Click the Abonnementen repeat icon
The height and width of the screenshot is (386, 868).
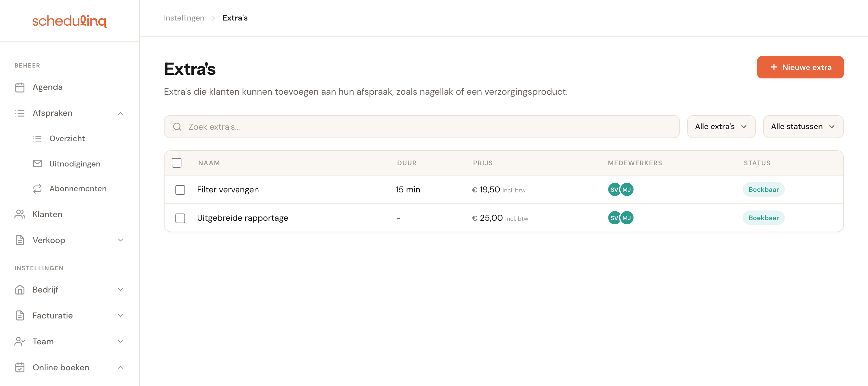(x=37, y=188)
